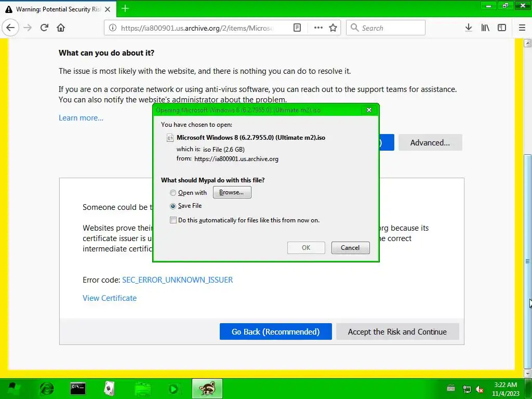
Task: Open the browser home page
Action: point(61,28)
